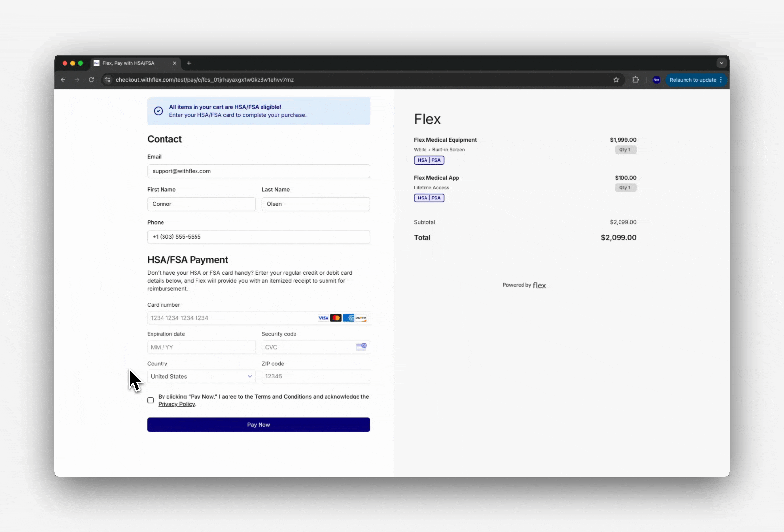
Task: Click HSA | FSA badge under Flex Medical Equipment
Action: pyautogui.click(x=429, y=160)
